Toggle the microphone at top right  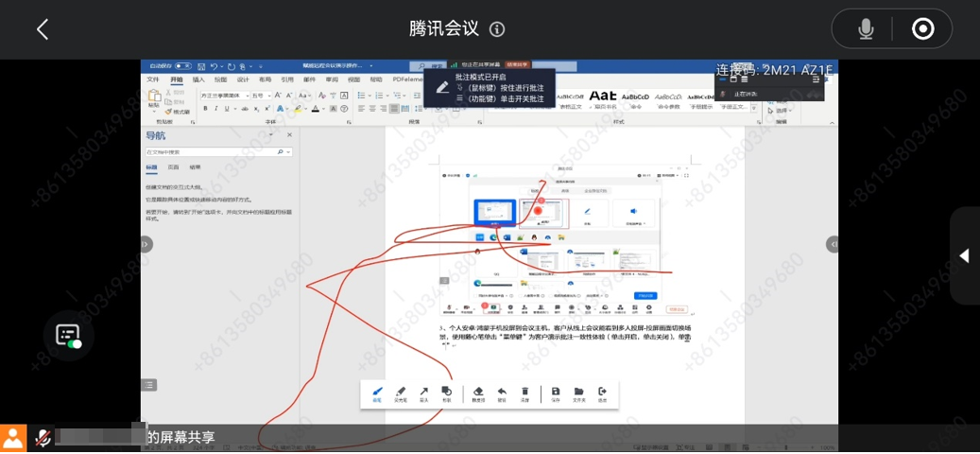[x=866, y=29]
